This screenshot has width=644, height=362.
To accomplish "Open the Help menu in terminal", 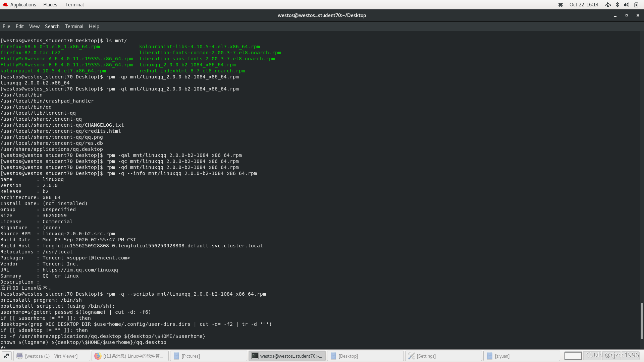I will pos(94,26).
